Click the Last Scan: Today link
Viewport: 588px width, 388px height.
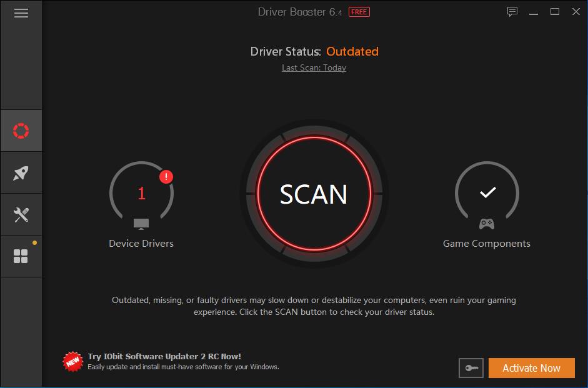click(314, 68)
